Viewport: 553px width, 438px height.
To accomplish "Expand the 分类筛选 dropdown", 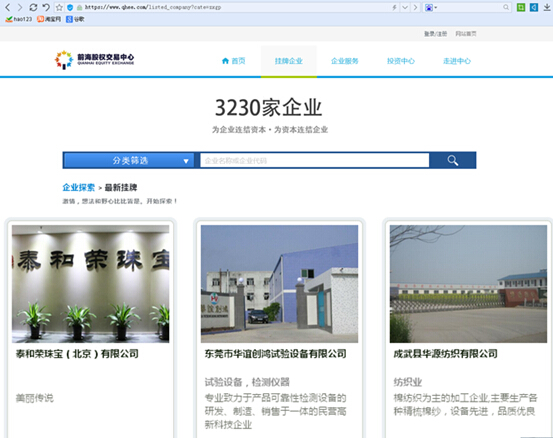I will [129, 160].
